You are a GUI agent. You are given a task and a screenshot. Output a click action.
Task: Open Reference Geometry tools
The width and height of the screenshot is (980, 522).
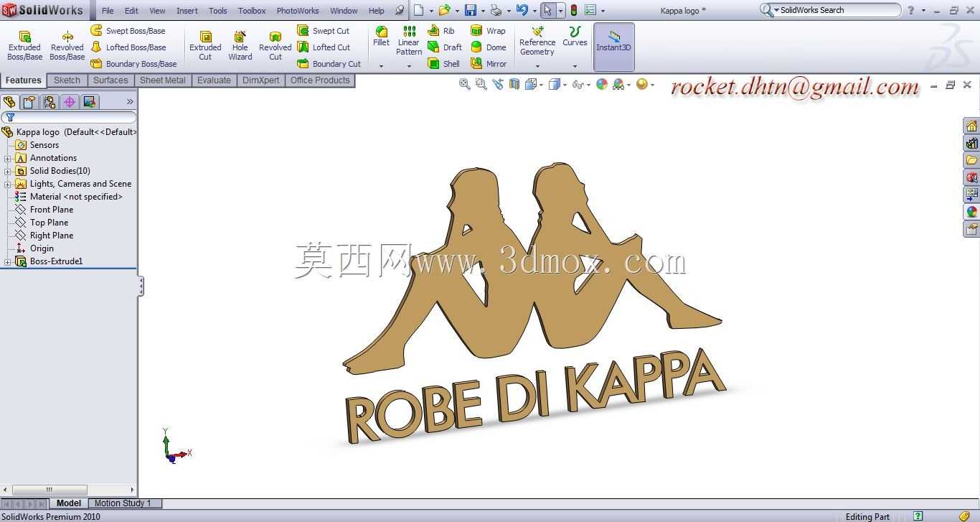coord(537,41)
